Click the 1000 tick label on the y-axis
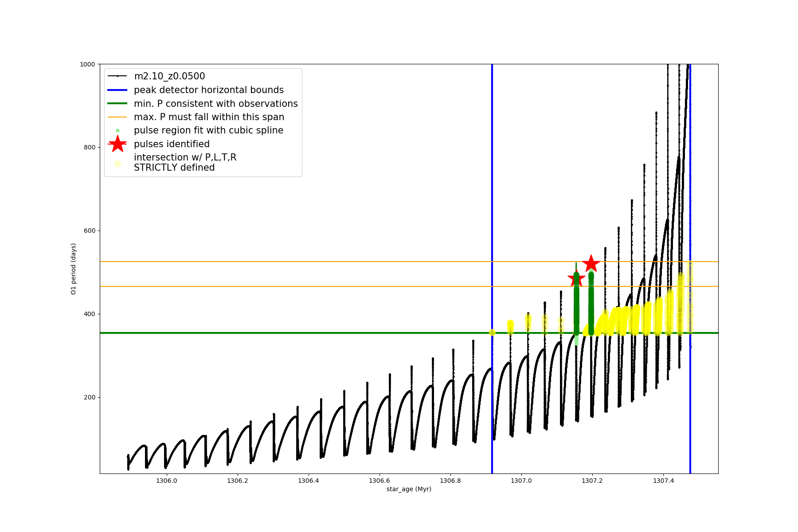The width and height of the screenshot is (798, 532). tap(87, 64)
